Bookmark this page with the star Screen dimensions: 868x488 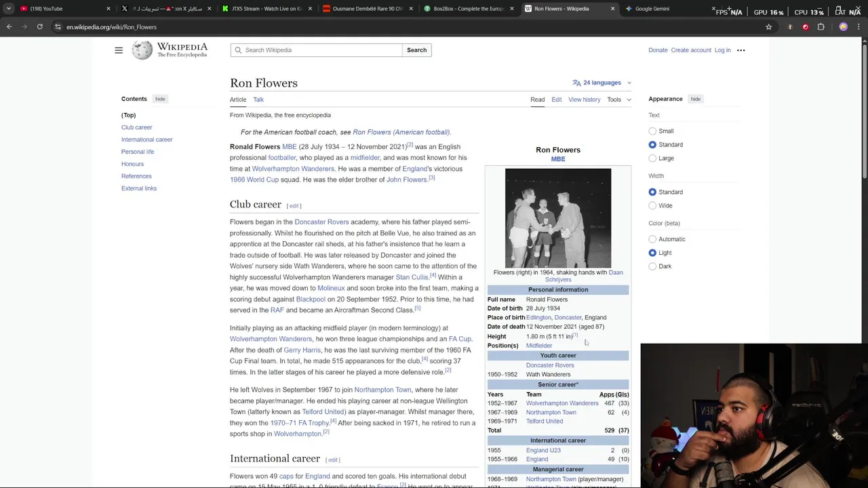(768, 27)
